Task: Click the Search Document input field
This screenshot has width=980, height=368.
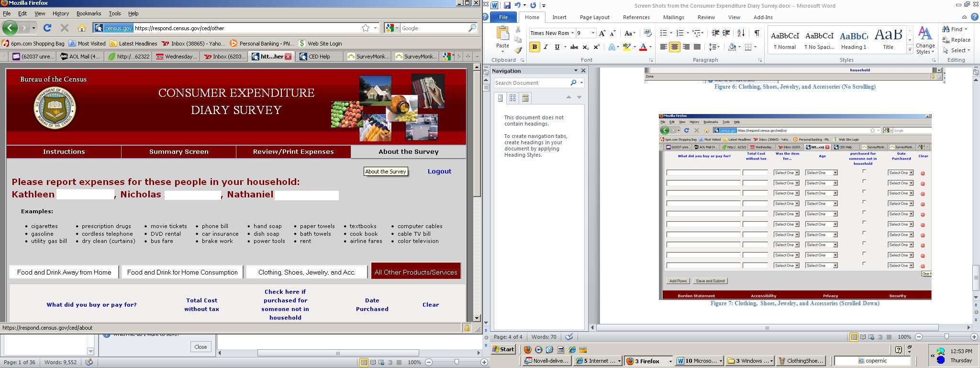Action: click(x=531, y=83)
